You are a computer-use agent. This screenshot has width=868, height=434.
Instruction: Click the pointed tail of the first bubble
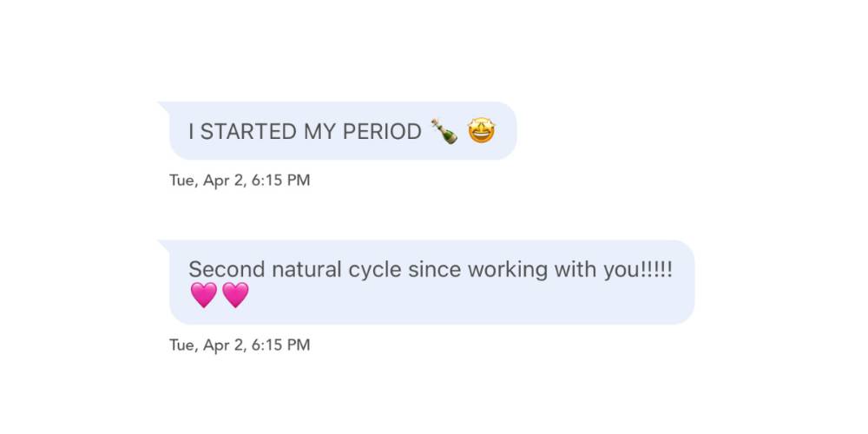click(163, 105)
